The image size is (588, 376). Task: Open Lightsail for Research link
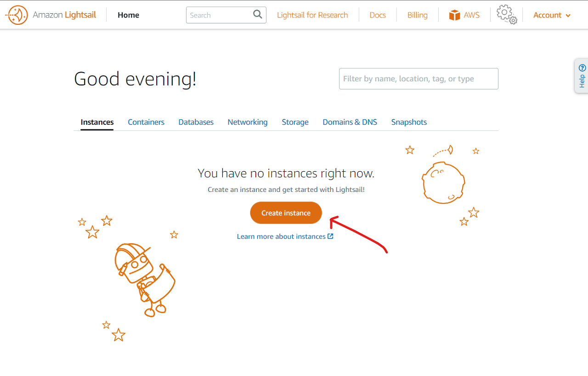(312, 15)
